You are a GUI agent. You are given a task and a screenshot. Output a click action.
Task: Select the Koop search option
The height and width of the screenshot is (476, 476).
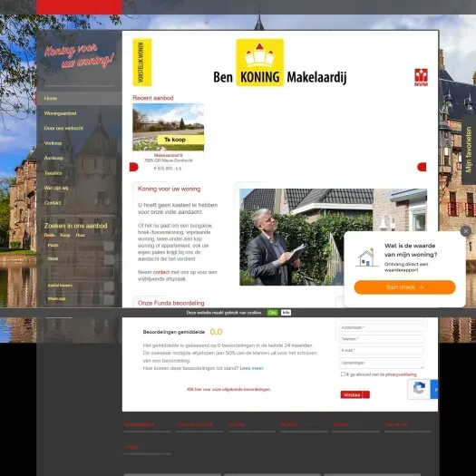[x=65, y=235]
